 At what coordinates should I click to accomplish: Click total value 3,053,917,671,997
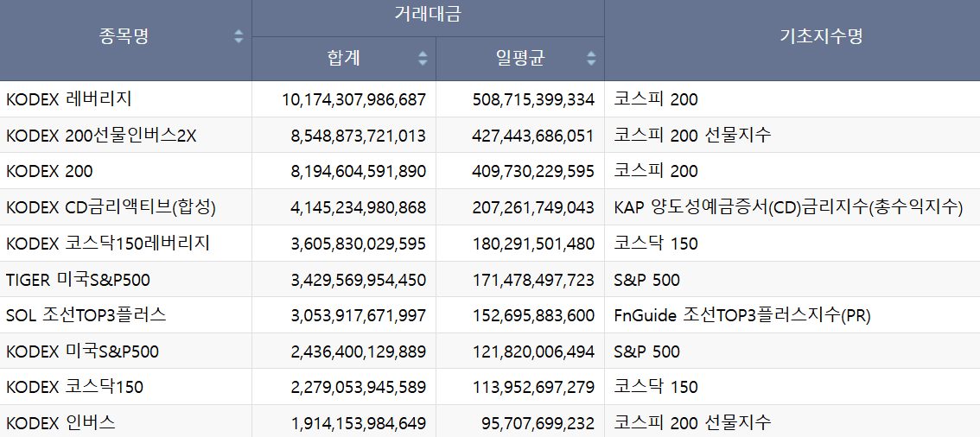[x=359, y=316]
